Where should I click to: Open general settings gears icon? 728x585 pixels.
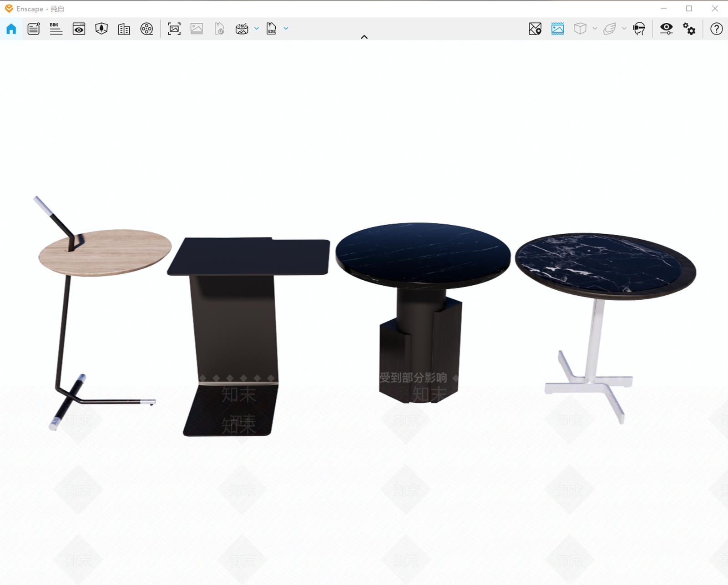[689, 29]
